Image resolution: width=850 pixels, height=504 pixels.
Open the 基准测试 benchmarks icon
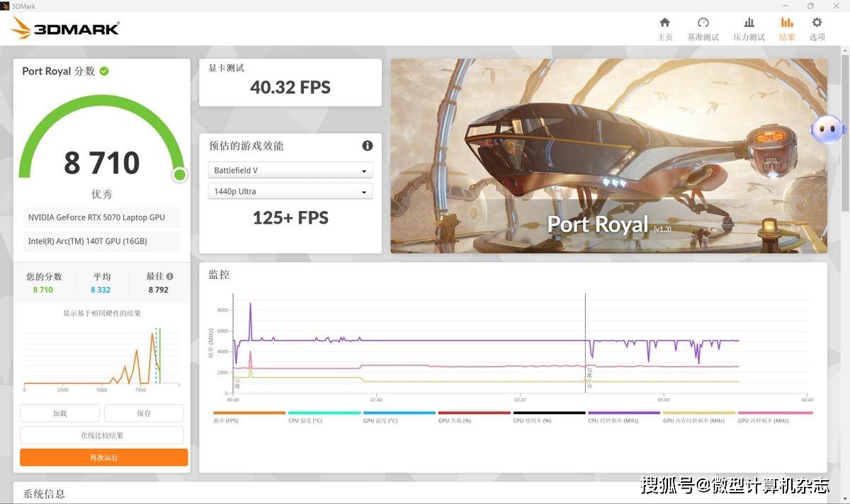703,28
